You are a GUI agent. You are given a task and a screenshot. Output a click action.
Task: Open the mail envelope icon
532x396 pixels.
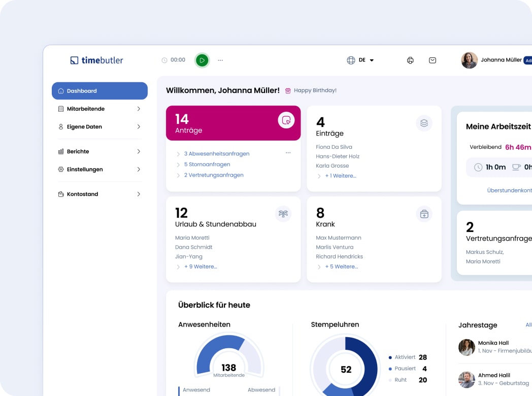433,60
